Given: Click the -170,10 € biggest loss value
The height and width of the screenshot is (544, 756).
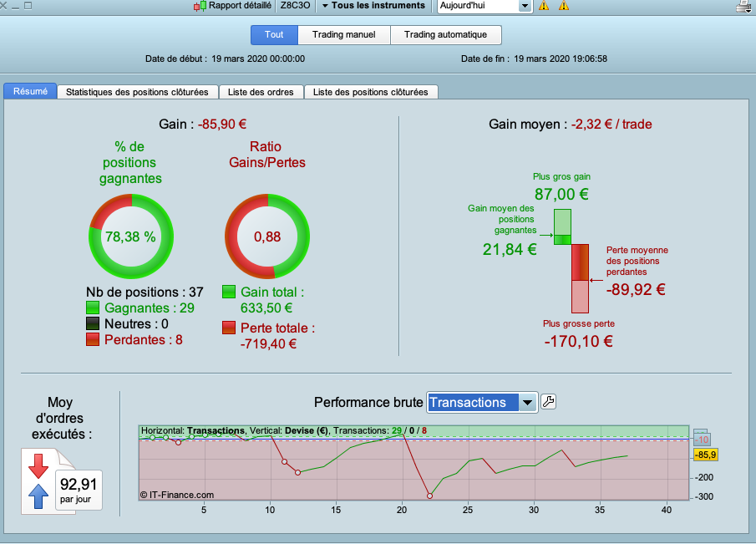Looking at the screenshot, I should [579, 342].
